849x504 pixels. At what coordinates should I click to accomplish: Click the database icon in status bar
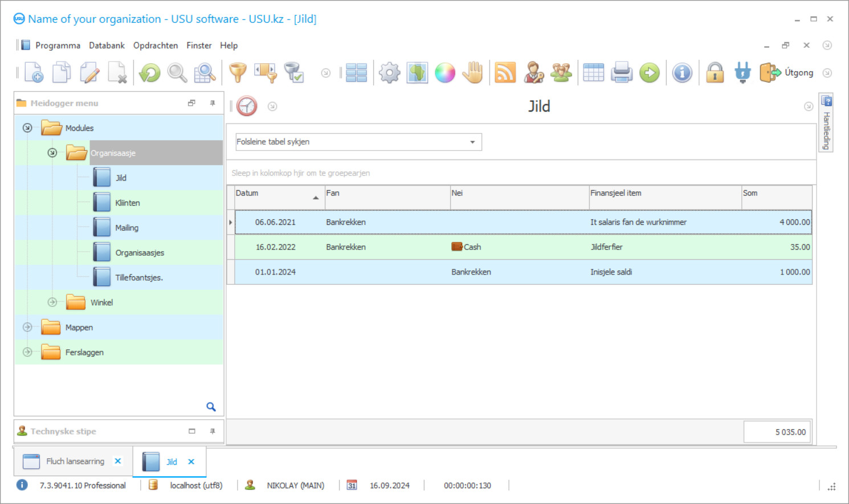tap(153, 485)
